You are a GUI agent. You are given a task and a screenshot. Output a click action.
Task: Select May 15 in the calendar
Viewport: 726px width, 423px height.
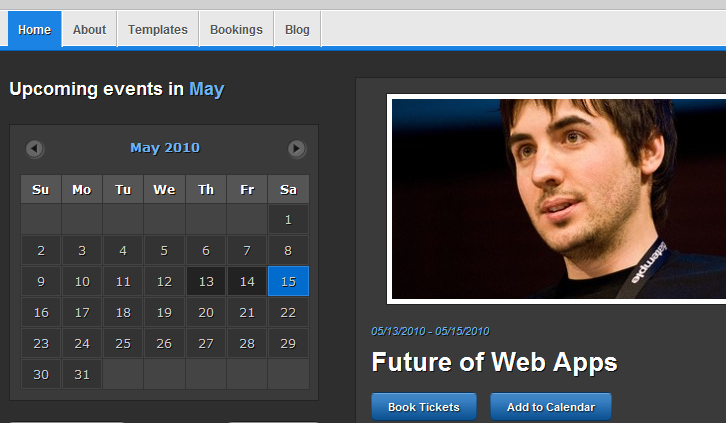[288, 281]
